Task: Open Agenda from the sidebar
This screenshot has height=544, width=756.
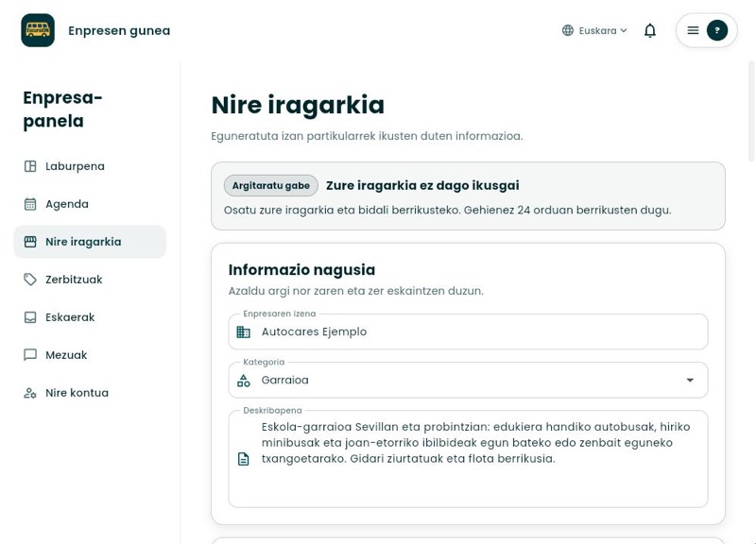Action: [x=90, y=204]
